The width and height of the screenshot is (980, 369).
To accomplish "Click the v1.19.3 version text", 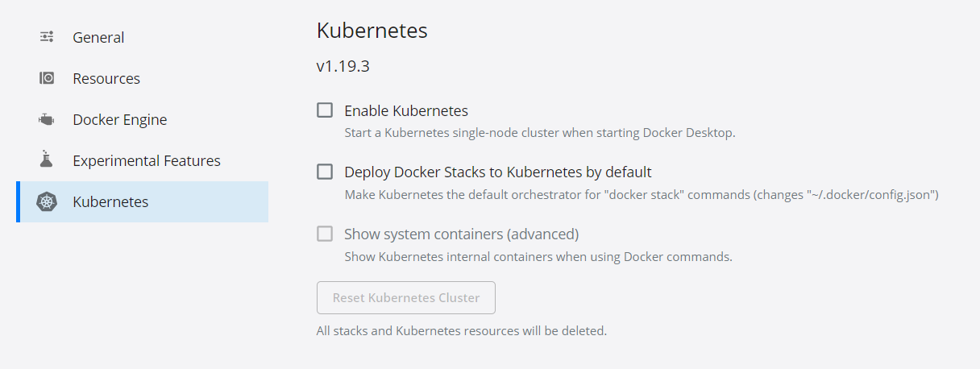I will 343,67.
